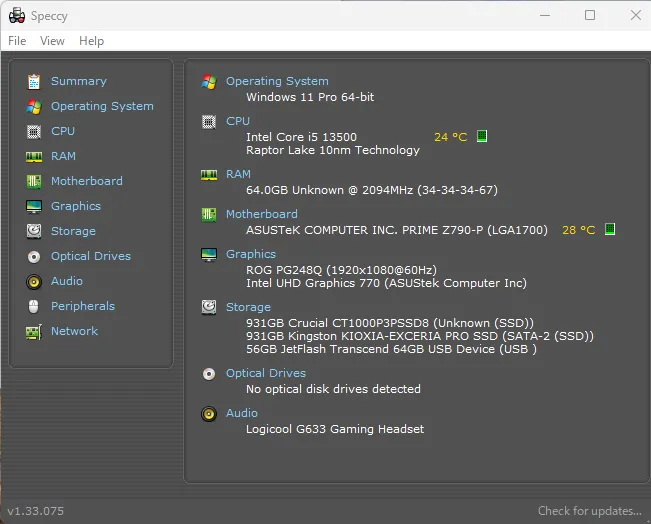Screen dimensions: 651x524
Task: Click the Storage drive icon in summary panel
Action: 209,307
